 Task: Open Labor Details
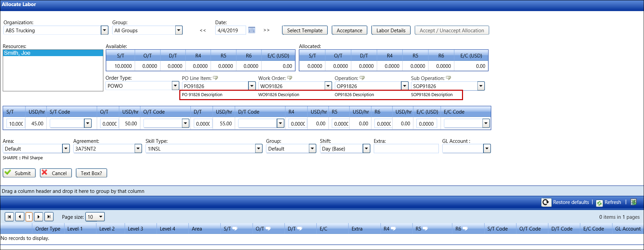coord(391,30)
